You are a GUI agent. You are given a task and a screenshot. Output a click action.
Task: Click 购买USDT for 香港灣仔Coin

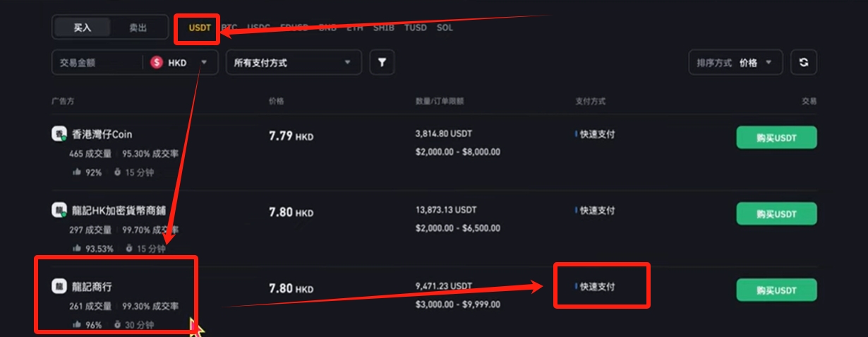click(x=776, y=138)
